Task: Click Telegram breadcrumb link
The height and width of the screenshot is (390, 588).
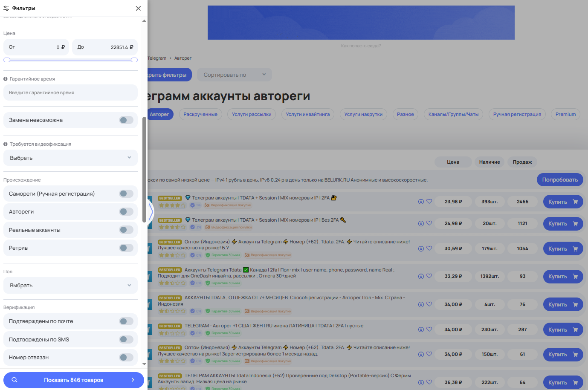Action: click(157, 58)
